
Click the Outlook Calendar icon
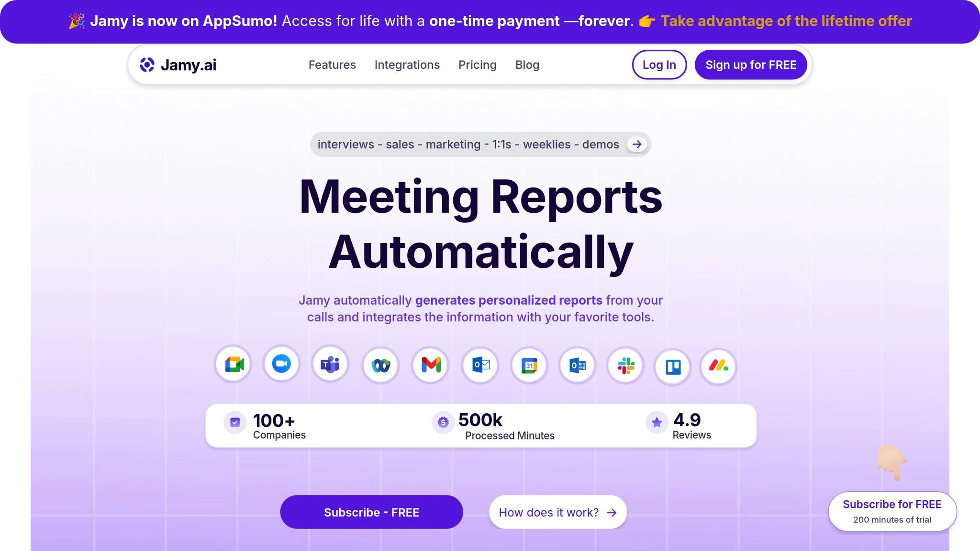point(578,366)
